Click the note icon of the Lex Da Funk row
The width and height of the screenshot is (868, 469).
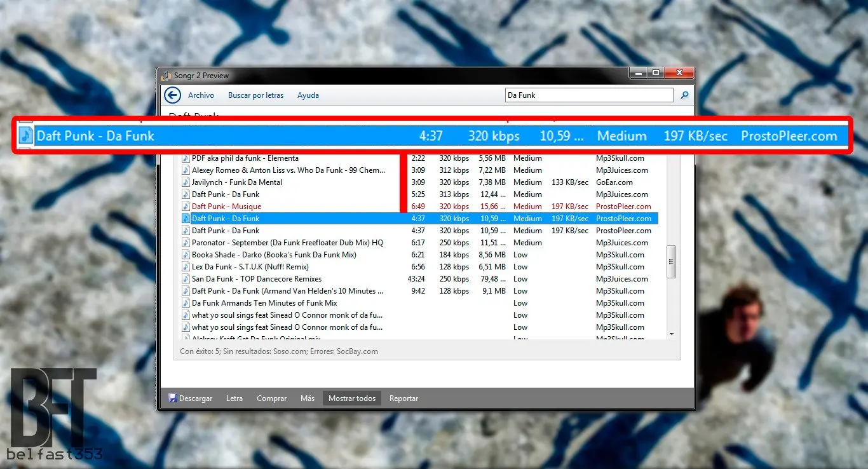(x=186, y=267)
